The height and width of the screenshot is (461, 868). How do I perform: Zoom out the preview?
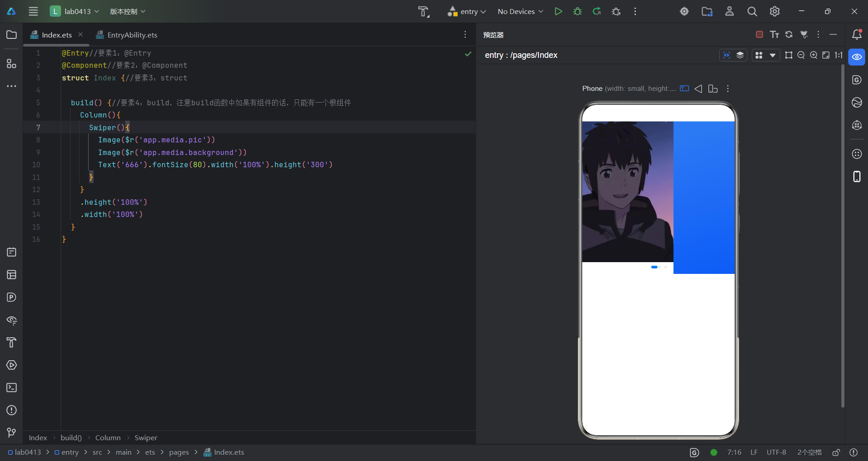pos(801,55)
